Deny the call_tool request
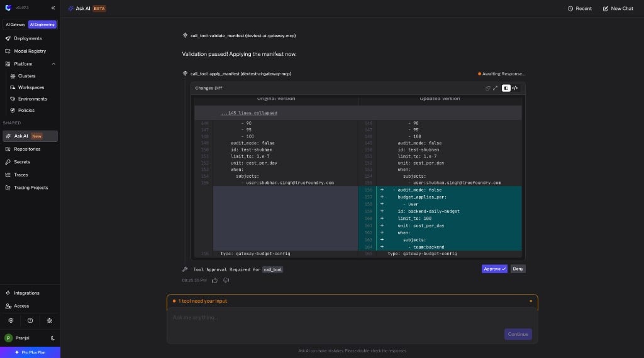The height and width of the screenshot is (358, 644). (518, 269)
